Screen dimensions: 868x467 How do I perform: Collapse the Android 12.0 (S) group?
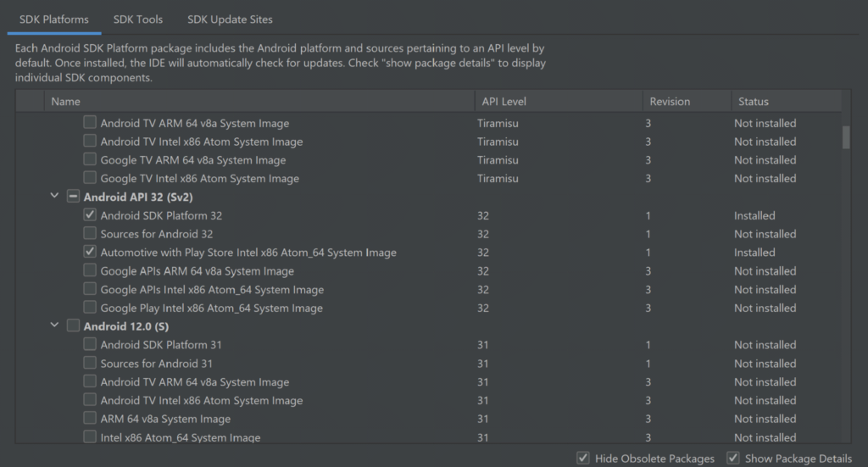(54, 325)
